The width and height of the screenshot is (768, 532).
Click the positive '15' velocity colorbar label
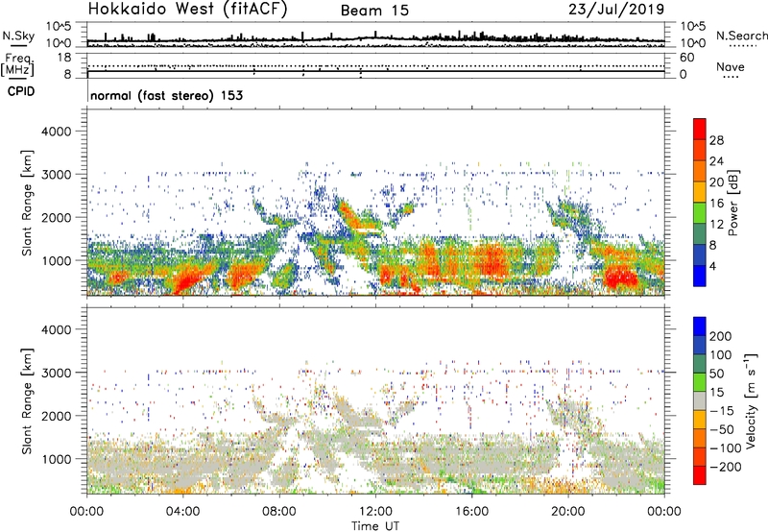point(717,393)
